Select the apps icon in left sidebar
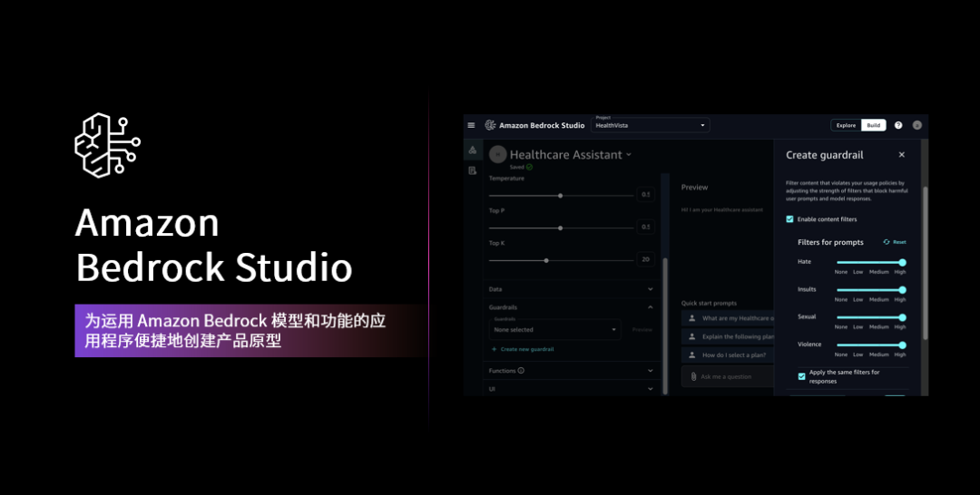This screenshot has height=495, width=980. (x=473, y=150)
